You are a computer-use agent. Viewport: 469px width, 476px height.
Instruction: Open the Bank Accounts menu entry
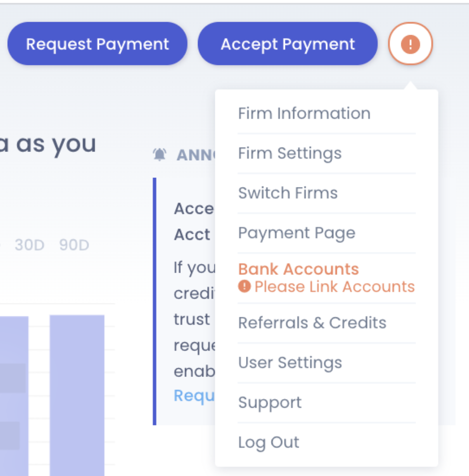[x=298, y=269]
